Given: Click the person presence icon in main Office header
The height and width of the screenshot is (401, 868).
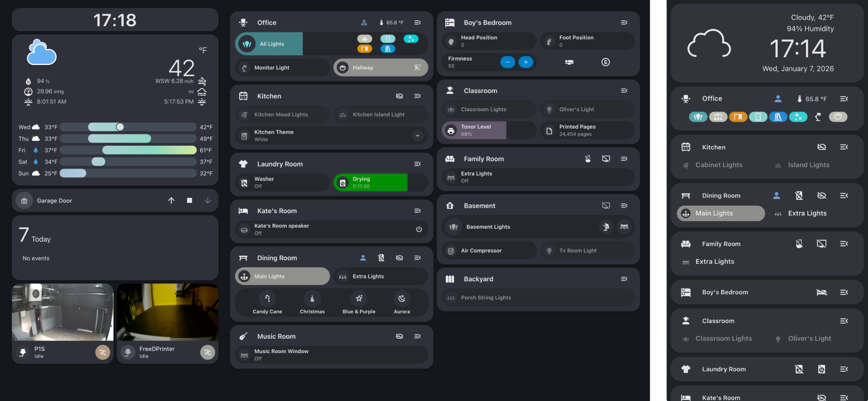Looking at the screenshot, I should pyautogui.click(x=364, y=23).
